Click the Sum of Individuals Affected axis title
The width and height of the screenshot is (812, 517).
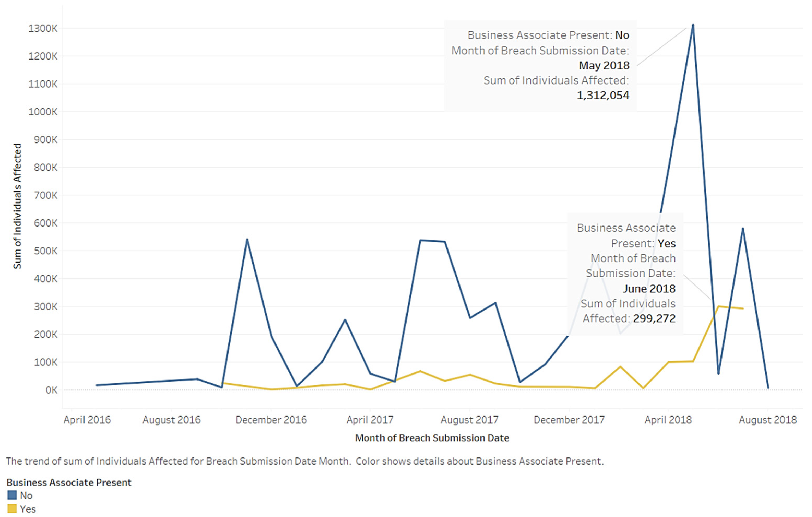[17, 206]
